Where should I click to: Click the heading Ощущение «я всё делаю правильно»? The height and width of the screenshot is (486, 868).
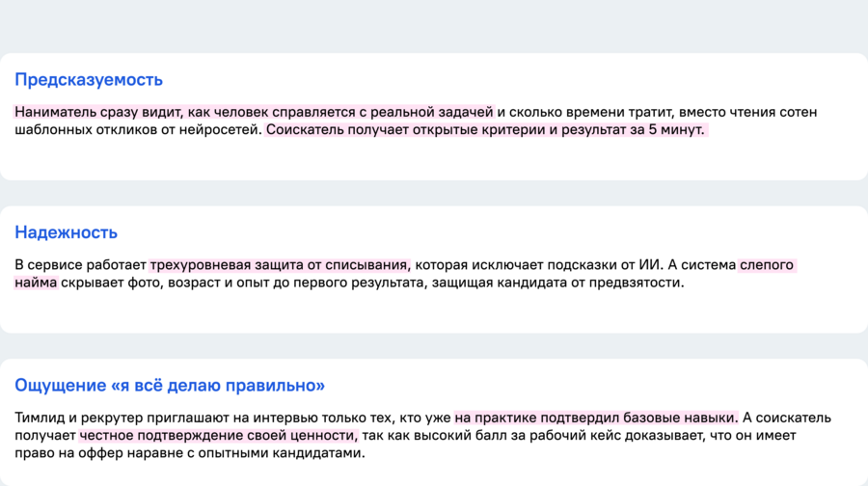pos(170,386)
